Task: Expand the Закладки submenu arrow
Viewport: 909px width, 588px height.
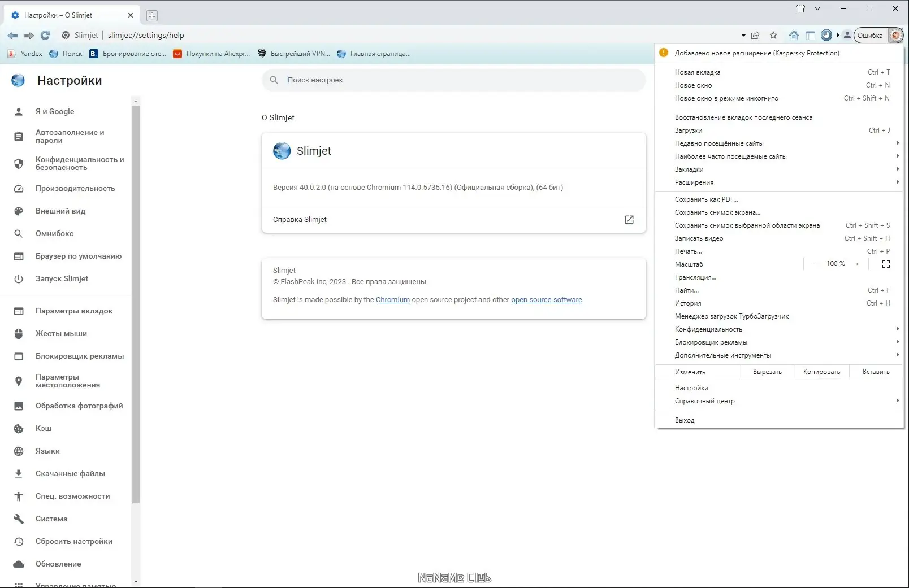Action: coord(898,169)
